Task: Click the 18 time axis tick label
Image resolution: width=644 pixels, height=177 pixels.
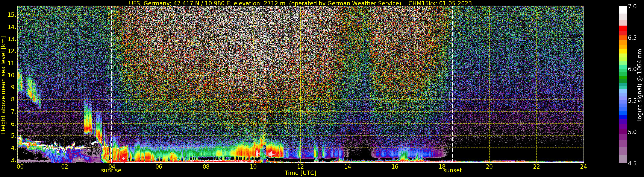Action: pyautogui.click(x=442, y=166)
